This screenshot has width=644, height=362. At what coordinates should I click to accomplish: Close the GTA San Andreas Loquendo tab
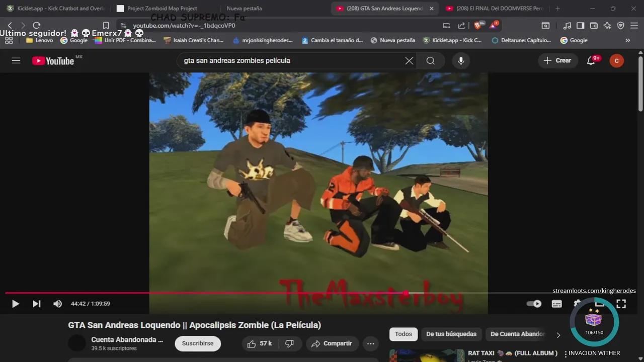[x=431, y=9]
